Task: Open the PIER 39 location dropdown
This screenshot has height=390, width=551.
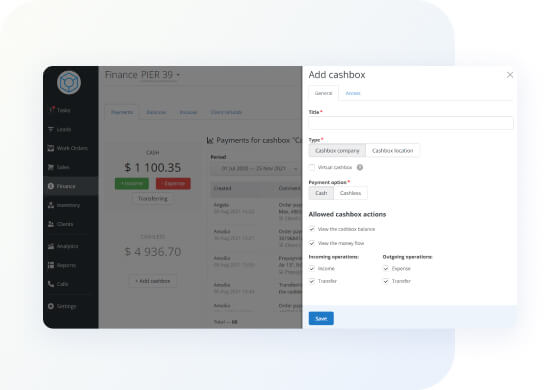Action: (x=160, y=75)
